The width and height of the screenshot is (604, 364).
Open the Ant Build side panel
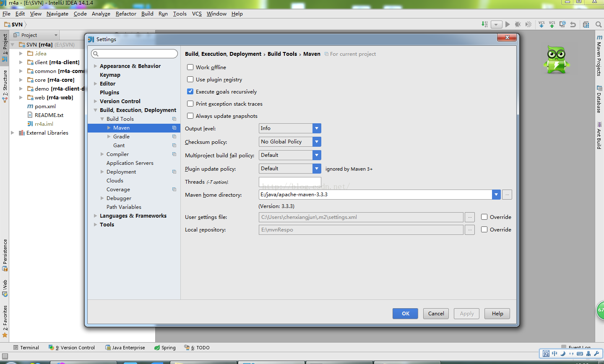599,135
